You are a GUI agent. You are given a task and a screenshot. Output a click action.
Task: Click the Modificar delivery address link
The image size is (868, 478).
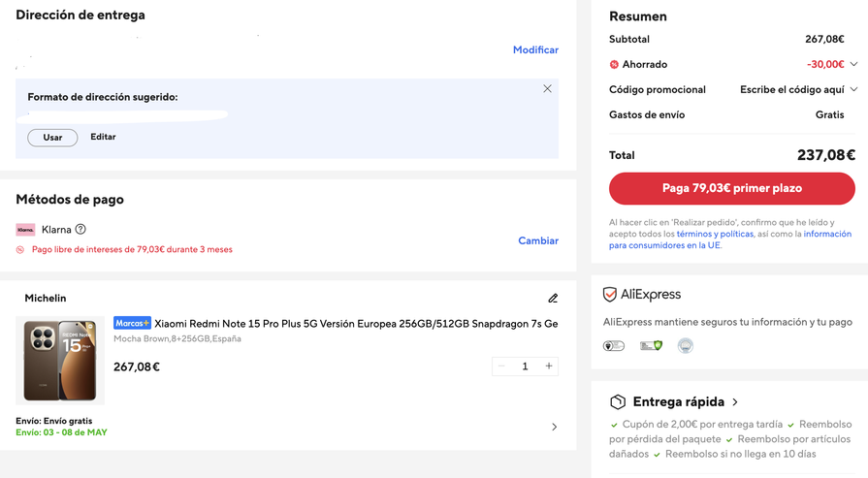point(535,49)
